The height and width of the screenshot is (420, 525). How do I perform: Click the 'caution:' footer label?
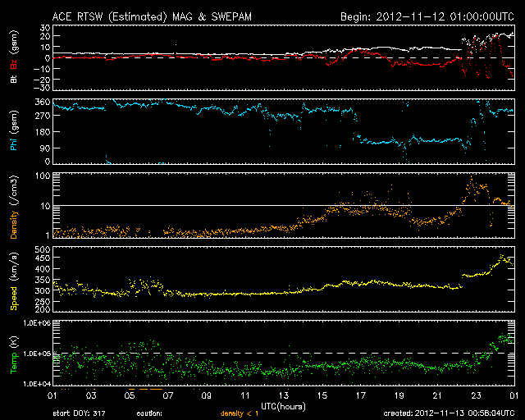(x=149, y=413)
